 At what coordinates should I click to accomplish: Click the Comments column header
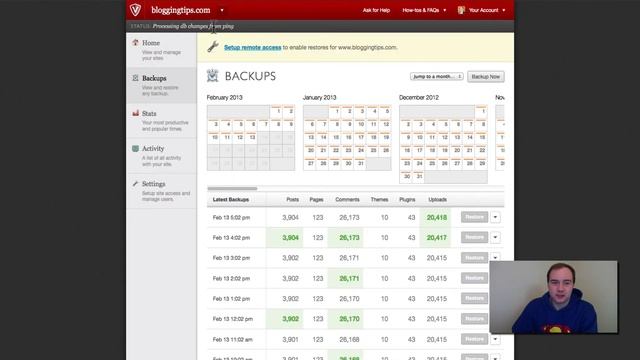347,200
